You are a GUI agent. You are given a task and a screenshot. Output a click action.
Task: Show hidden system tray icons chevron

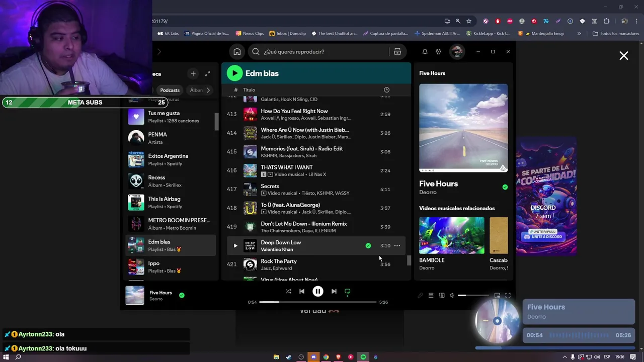tap(565, 357)
